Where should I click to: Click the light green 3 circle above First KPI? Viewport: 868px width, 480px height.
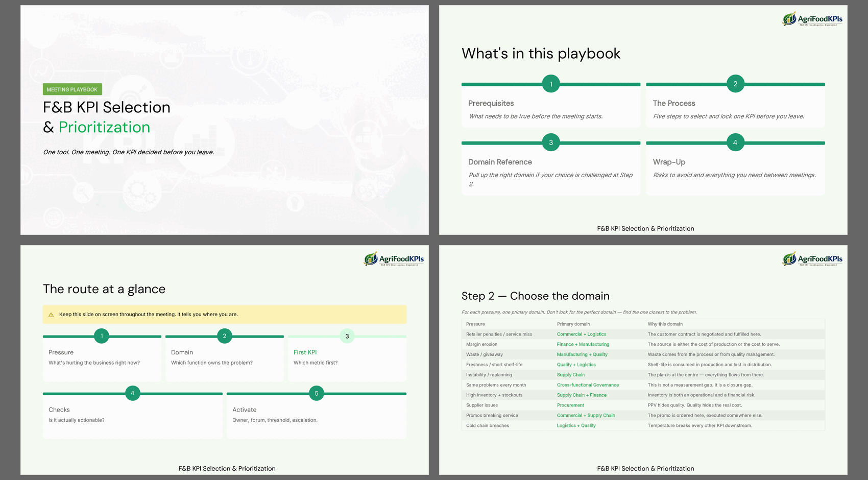coord(347,336)
